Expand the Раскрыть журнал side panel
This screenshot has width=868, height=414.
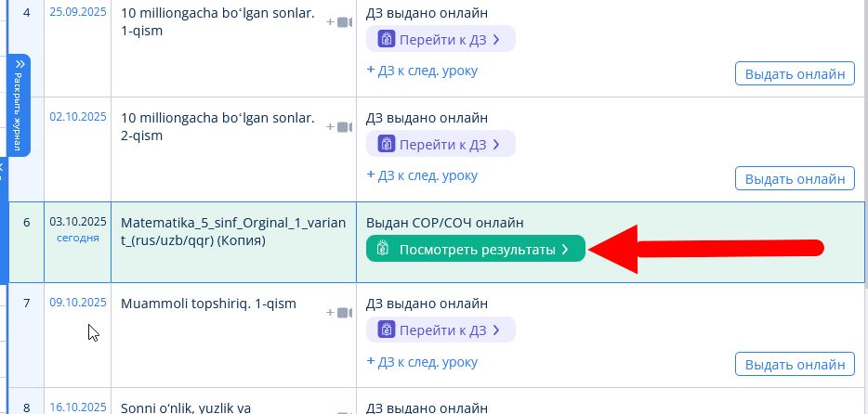[x=20, y=105]
